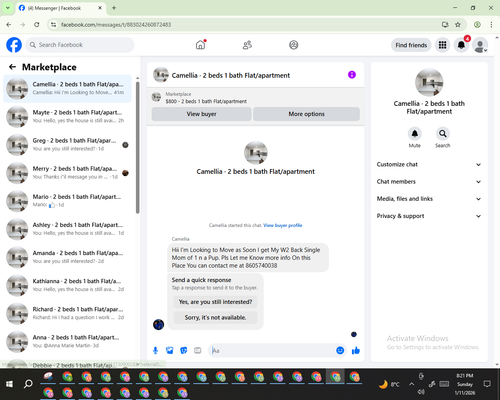Navigate back in the browser
This screenshot has height=400, width=500.
tap(9, 24)
